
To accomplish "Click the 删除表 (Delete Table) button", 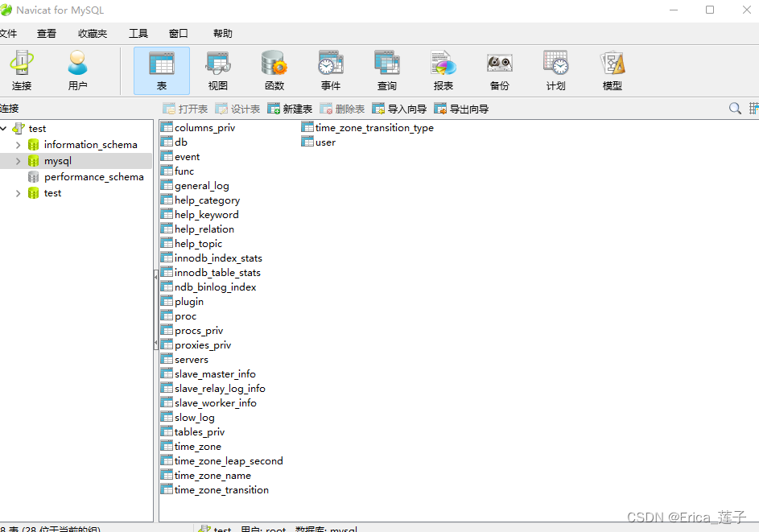I will 342,109.
